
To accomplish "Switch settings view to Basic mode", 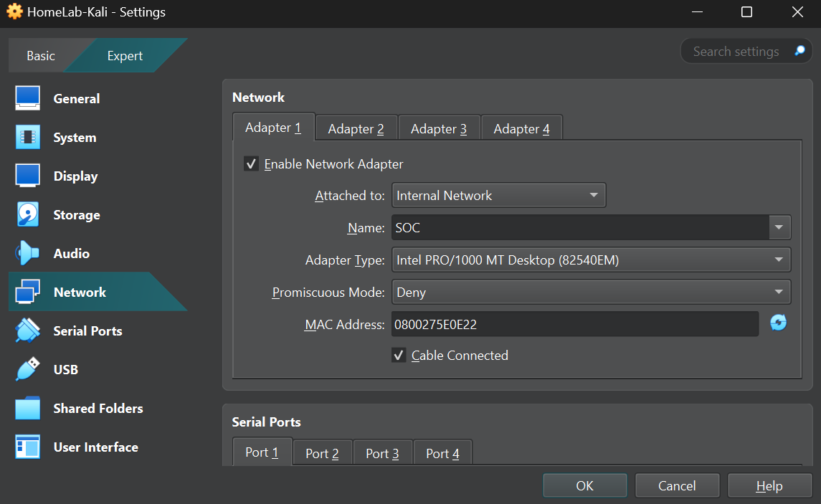I will 40,55.
